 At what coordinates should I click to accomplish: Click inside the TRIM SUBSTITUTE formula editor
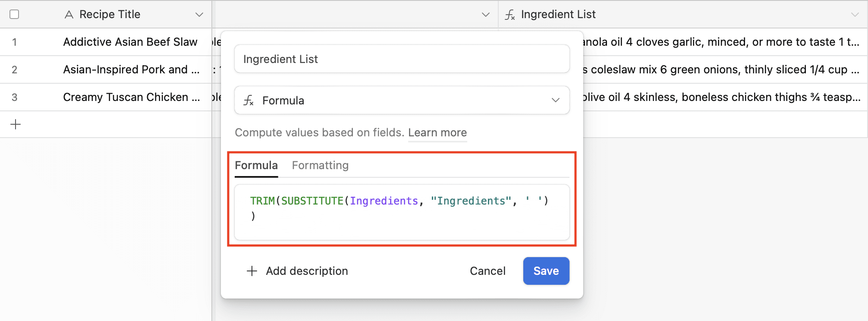(402, 212)
